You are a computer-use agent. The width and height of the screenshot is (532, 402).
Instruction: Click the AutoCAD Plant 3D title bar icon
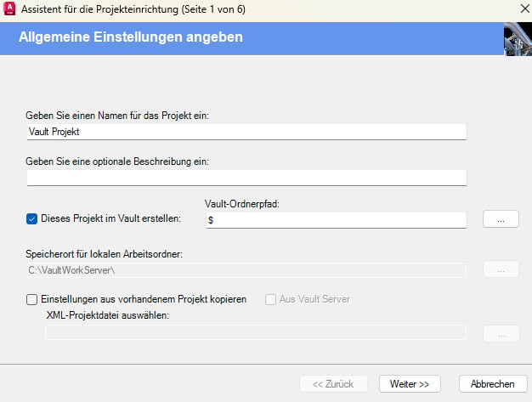tap(9, 8)
